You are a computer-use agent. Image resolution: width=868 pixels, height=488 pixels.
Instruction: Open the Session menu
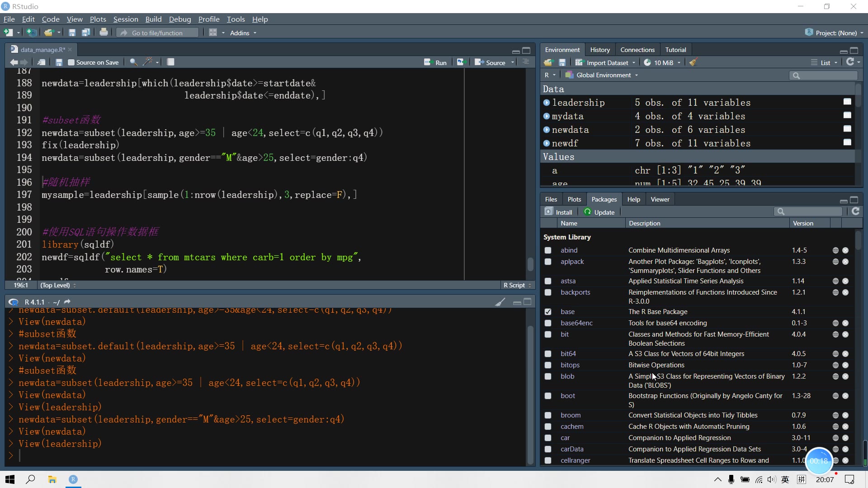pos(125,19)
